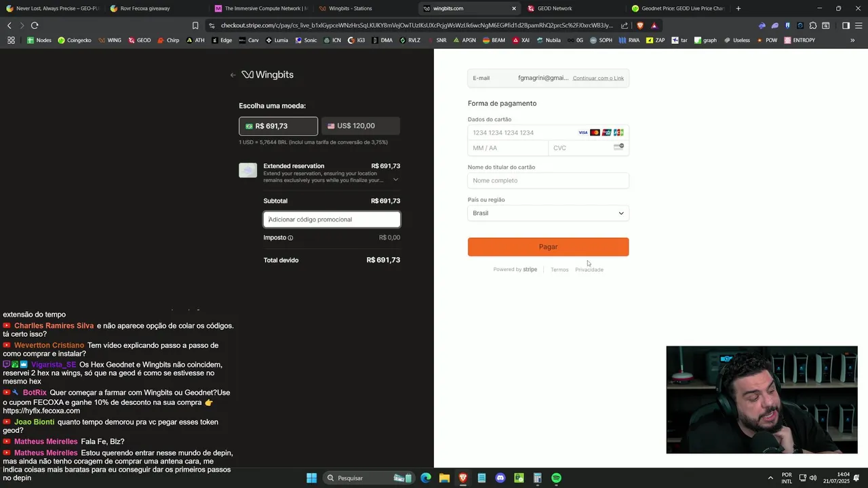
Task: Open Discord from the taskbar
Action: tap(500, 479)
